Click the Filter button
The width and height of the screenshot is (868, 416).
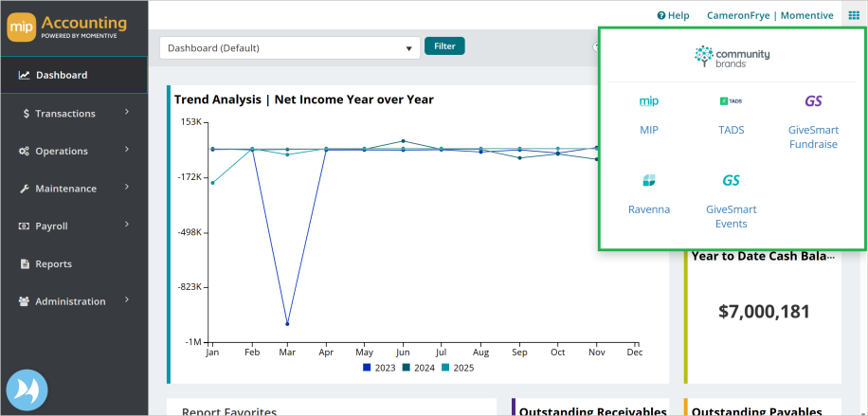pos(444,46)
